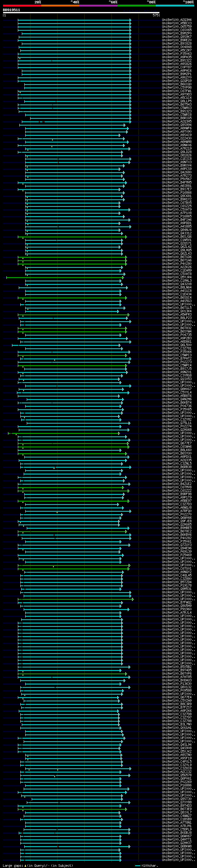
Task: Select hit label UniRef100_Q4N2M6
Action: click(177, 399)
